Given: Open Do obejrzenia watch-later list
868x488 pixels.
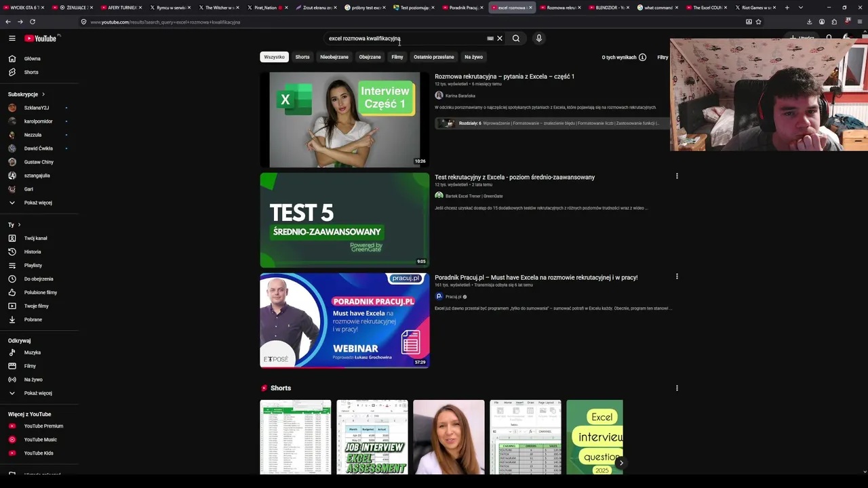Looking at the screenshot, I should pos(39,279).
